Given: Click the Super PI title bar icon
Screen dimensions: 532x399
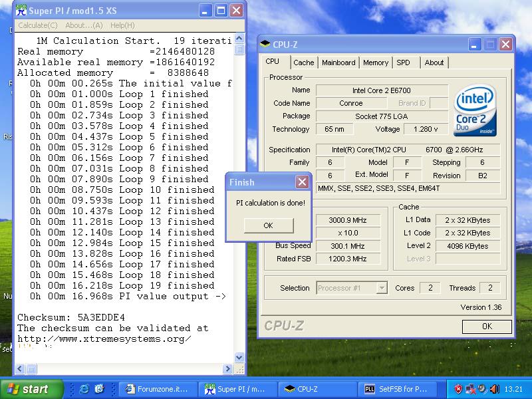Looking at the screenshot, I should (x=21, y=10).
